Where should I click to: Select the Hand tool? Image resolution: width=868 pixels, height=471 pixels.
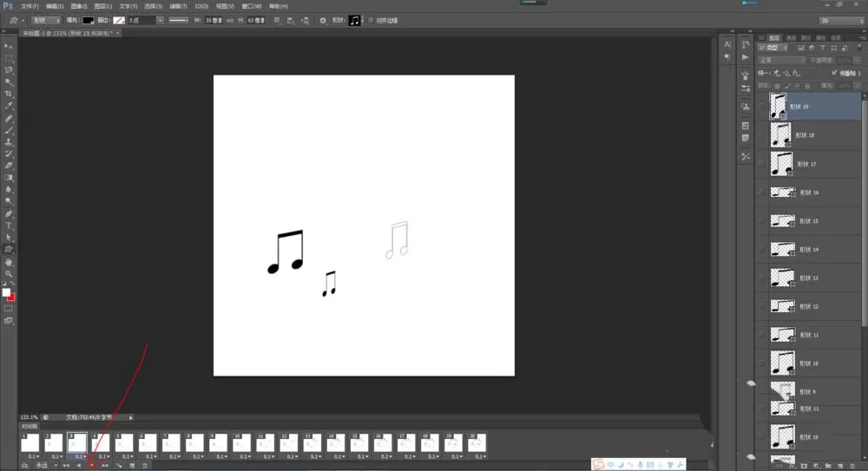9,262
